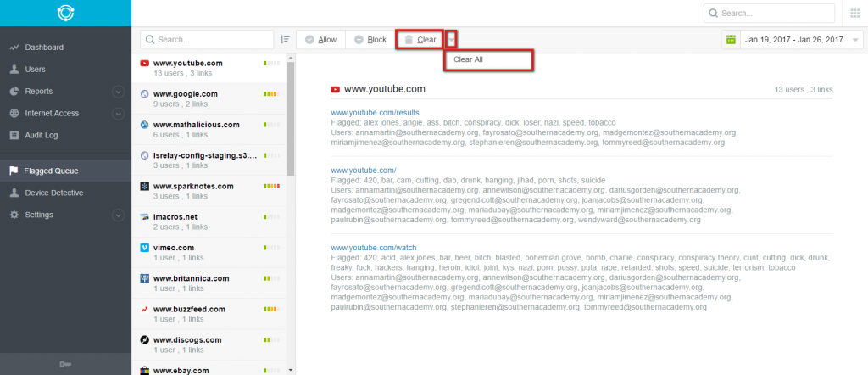
Task: Open the calendar date picker icon
Action: tap(731, 39)
